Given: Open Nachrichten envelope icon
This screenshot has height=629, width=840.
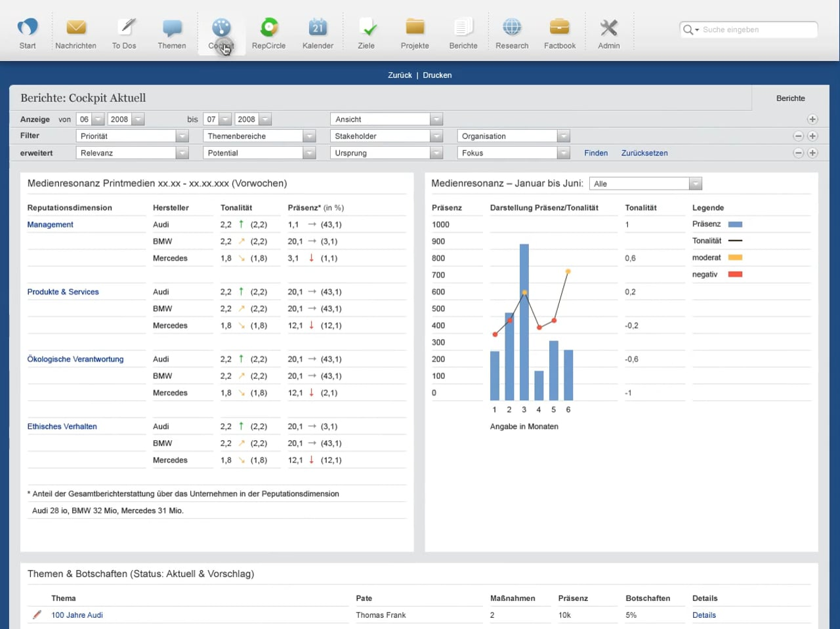Looking at the screenshot, I should point(76,28).
